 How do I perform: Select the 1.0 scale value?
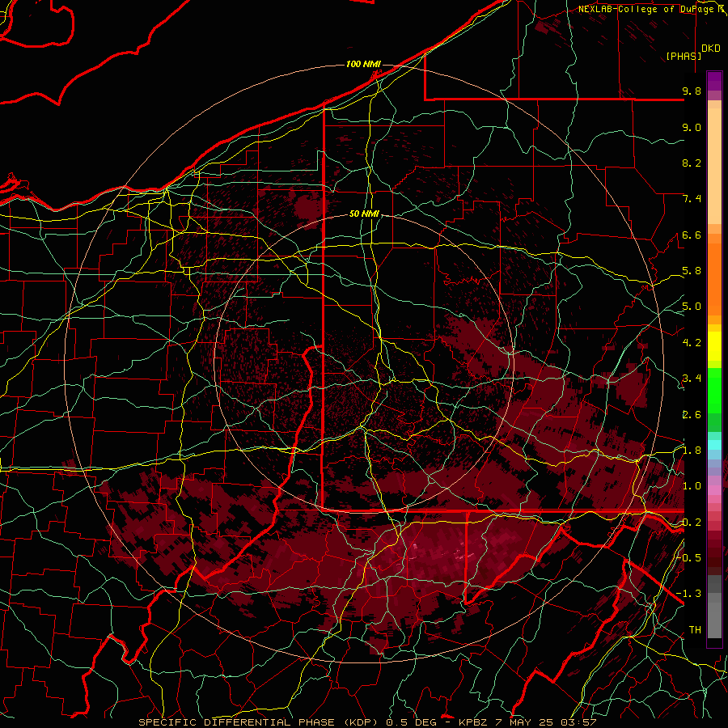(x=692, y=487)
